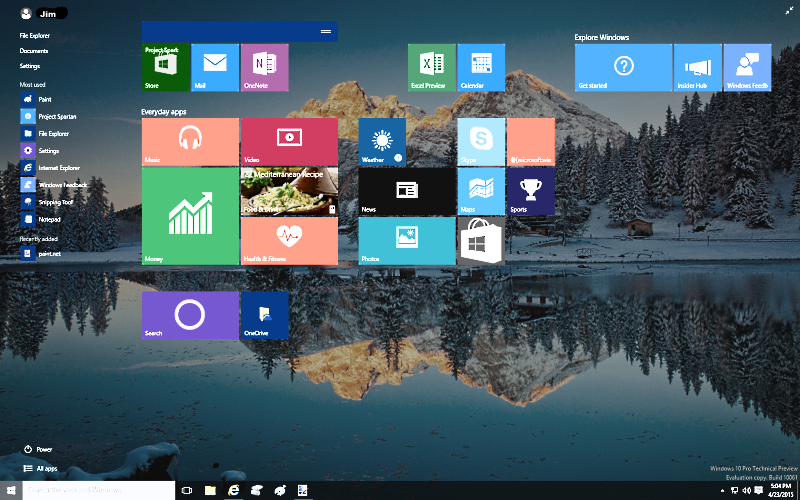Image resolution: width=800 pixels, height=500 pixels.
Task: Open the green Money tile
Action: tap(190, 216)
